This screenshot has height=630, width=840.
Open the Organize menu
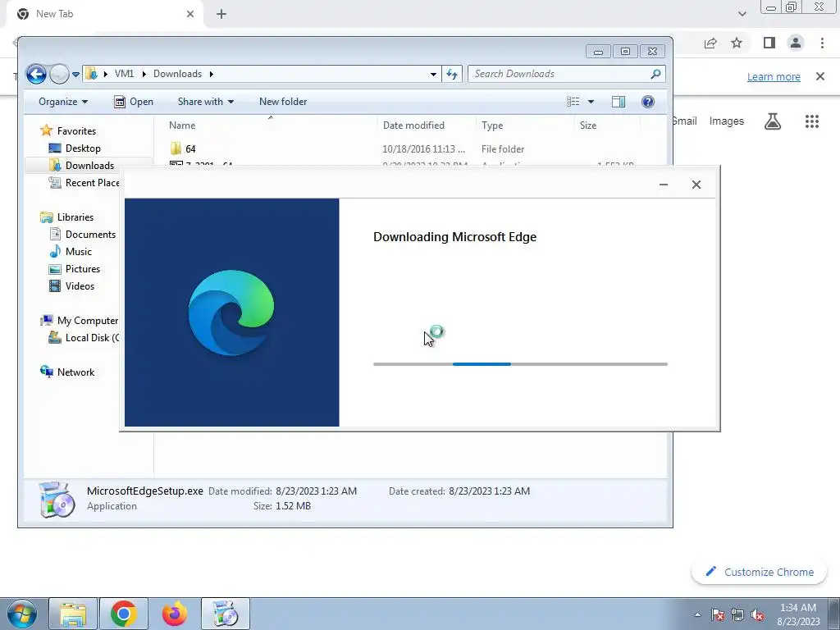(63, 102)
